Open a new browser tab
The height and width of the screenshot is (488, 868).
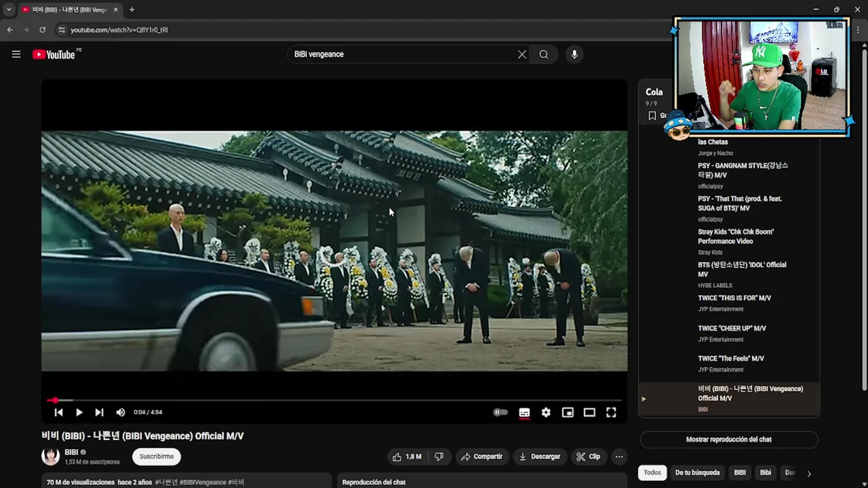pyautogui.click(x=132, y=9)
